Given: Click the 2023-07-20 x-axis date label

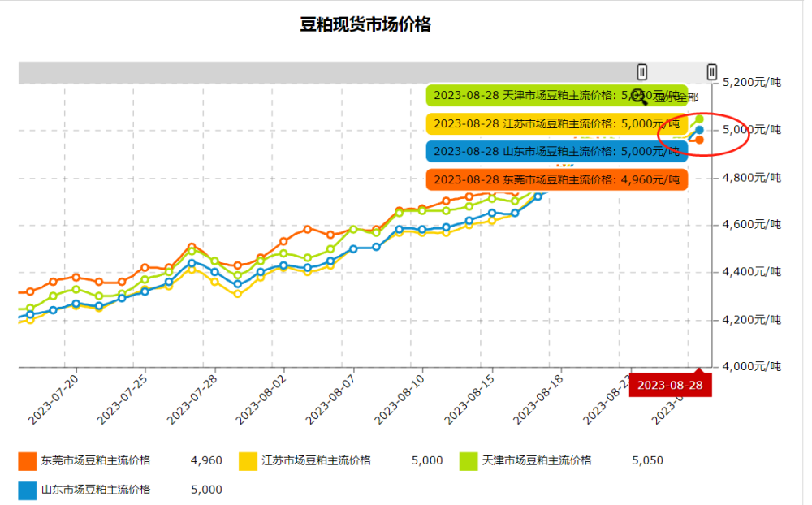Looking at the screenshot, I should (x=54, y=399).
